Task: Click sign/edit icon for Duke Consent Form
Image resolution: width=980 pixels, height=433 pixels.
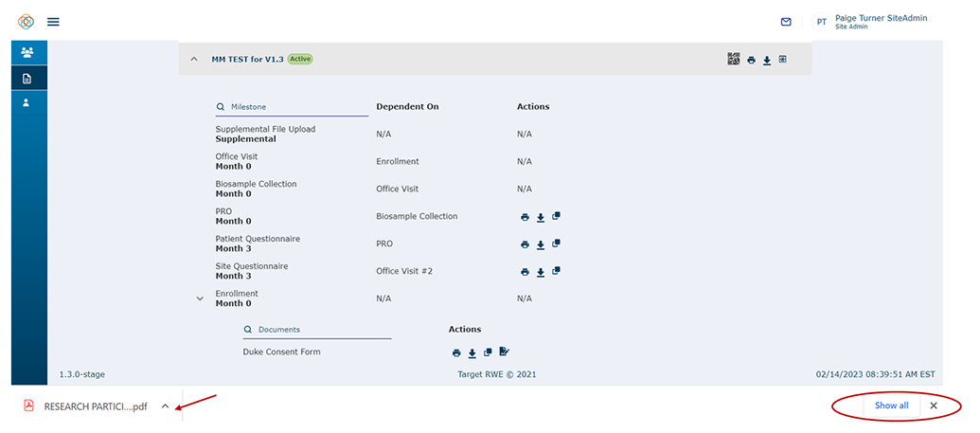Action: (505, 352)
